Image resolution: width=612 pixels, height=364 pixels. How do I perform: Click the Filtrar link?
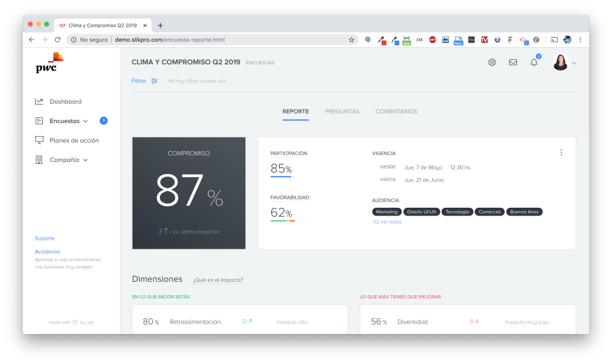pyautogui.click(x=138, y=81)
